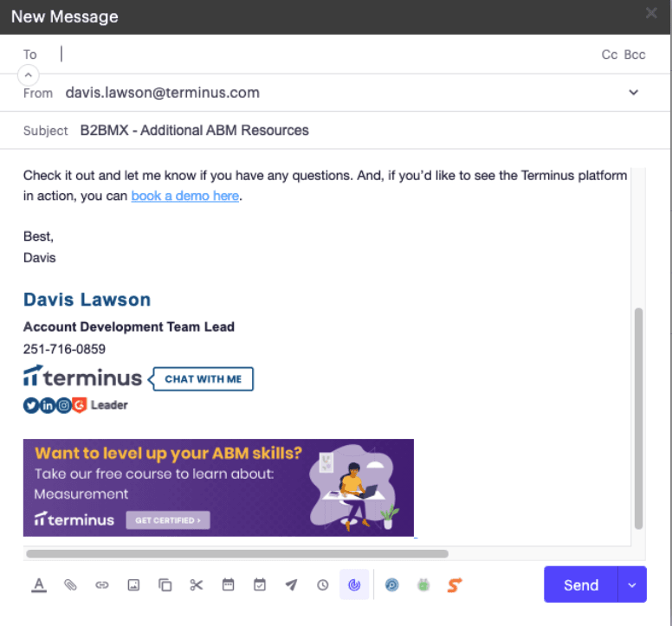
Task: Open the Send options dropdown arrow
Action: pos(632,585)
